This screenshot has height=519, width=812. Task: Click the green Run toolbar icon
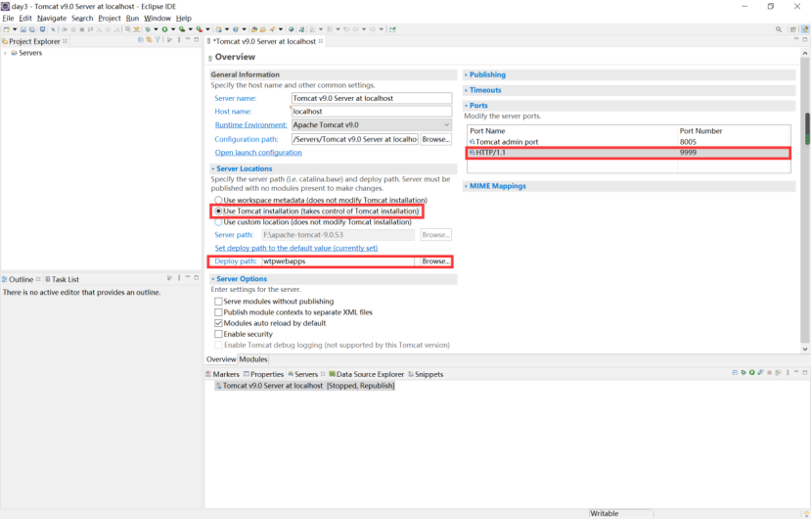(164, 29)
